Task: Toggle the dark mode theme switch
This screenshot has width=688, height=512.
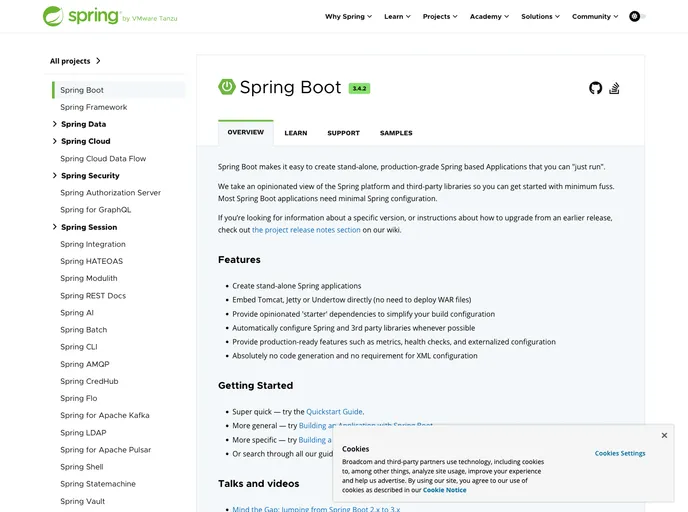Action: point(637,17)
